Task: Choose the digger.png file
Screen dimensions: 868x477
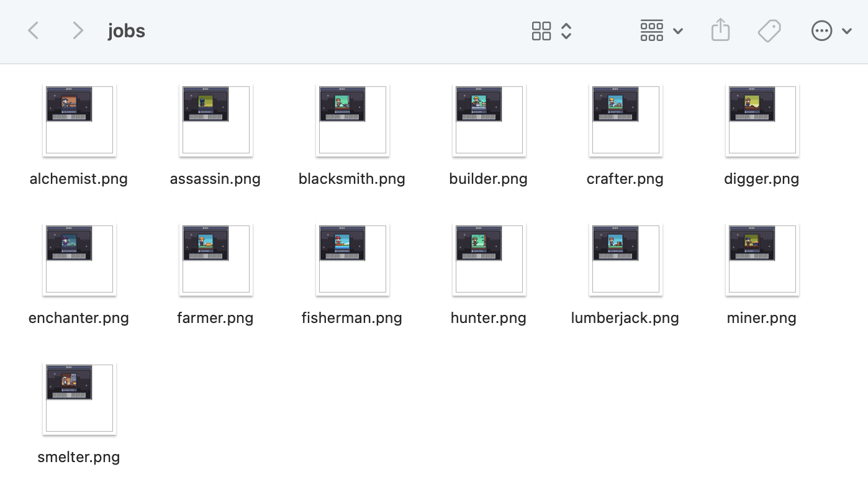Action: (x=762, y=120)
